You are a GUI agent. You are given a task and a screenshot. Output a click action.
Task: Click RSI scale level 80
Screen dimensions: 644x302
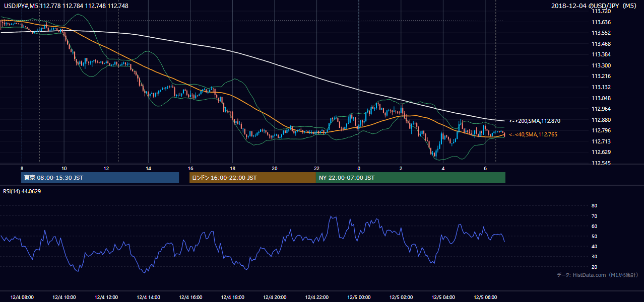pyautogui.click(x=594, y=206)
